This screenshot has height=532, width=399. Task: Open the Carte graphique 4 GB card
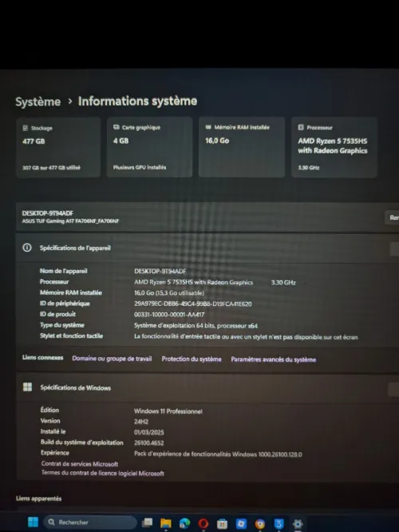click(x=149, y=147)
